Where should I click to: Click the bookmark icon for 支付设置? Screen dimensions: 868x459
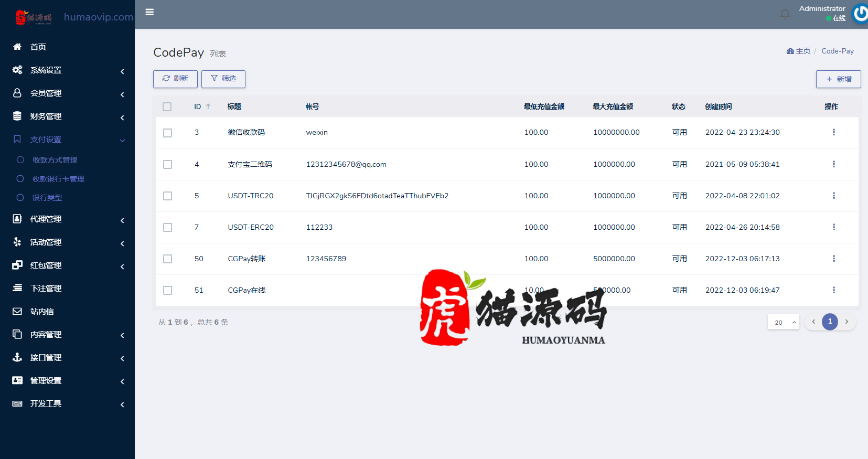pyautogui.click(x=17, y=139)
